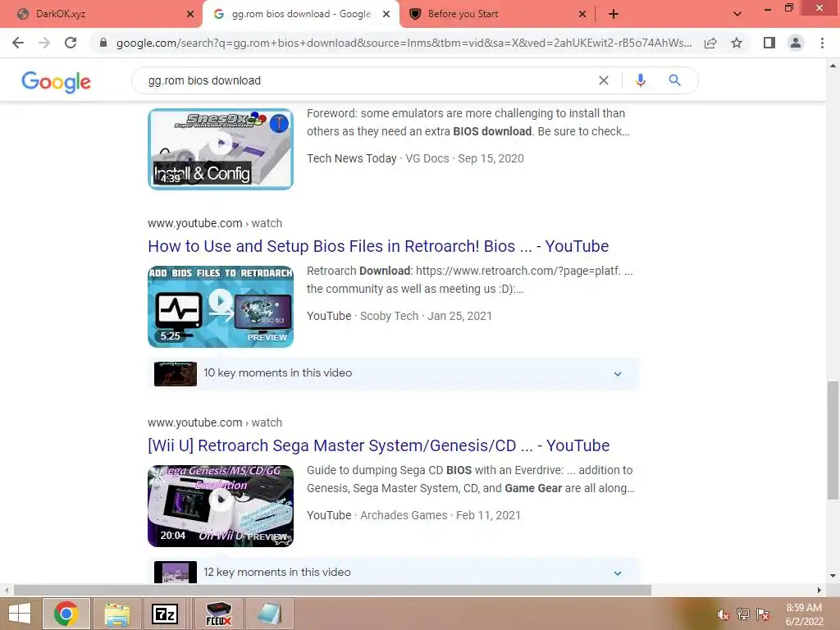The width and height of the screenshot is (840, 630).
Task: Play the Snes9x Install & Config video thumbnail
Action: click(221, 149)
